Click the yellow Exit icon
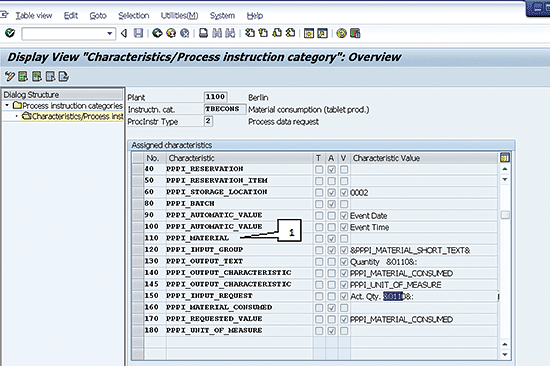550x366 pixels. click(171, 33)
